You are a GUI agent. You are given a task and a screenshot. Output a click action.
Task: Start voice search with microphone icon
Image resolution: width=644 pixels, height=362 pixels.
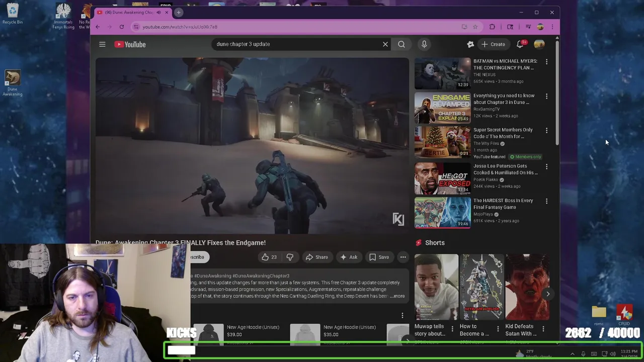(x=424, y=44)
